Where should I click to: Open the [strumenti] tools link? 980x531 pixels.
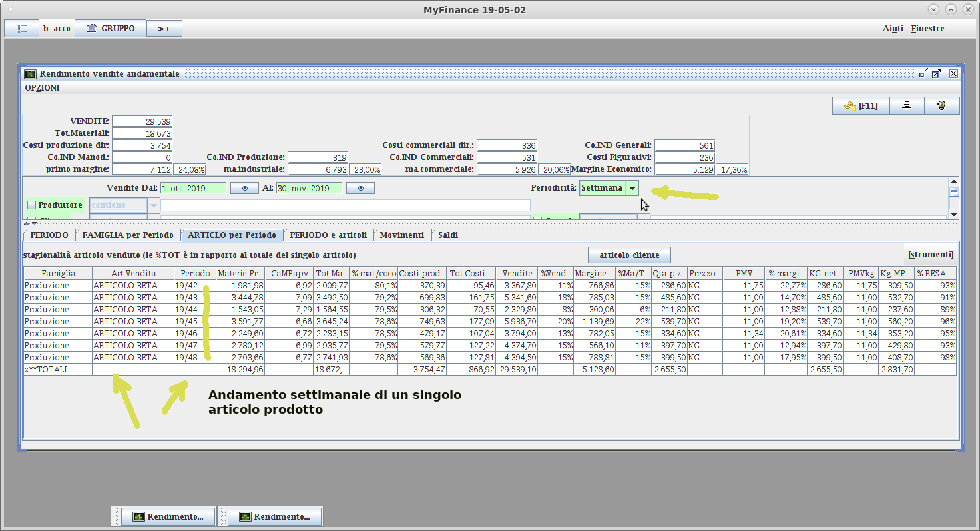pos(931,255)
